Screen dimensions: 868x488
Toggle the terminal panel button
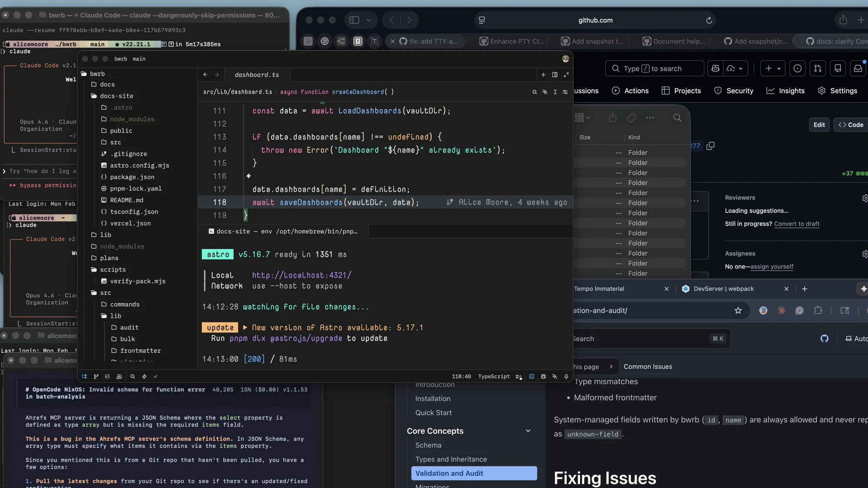pos(531,377)
